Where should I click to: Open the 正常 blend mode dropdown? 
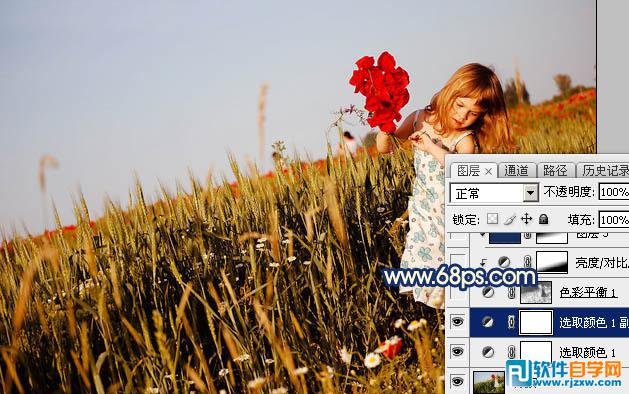pyautogui.click(x=494, y=193)
